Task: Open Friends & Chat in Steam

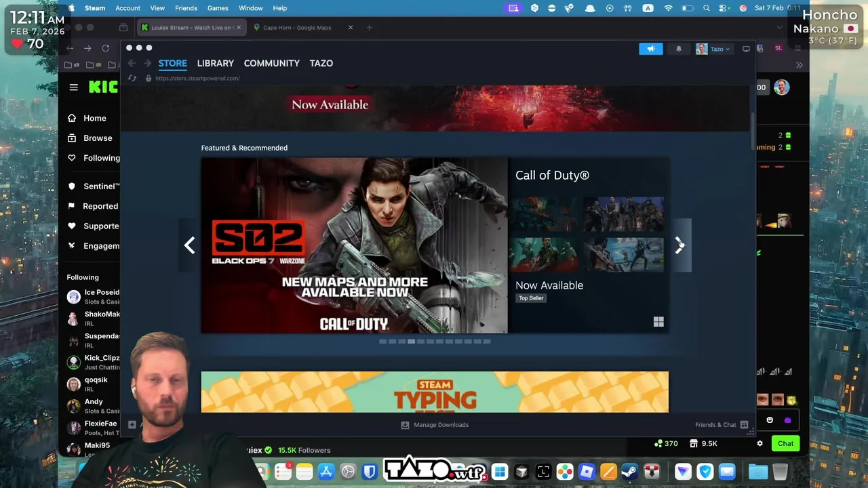Action: tap(722, 425)
